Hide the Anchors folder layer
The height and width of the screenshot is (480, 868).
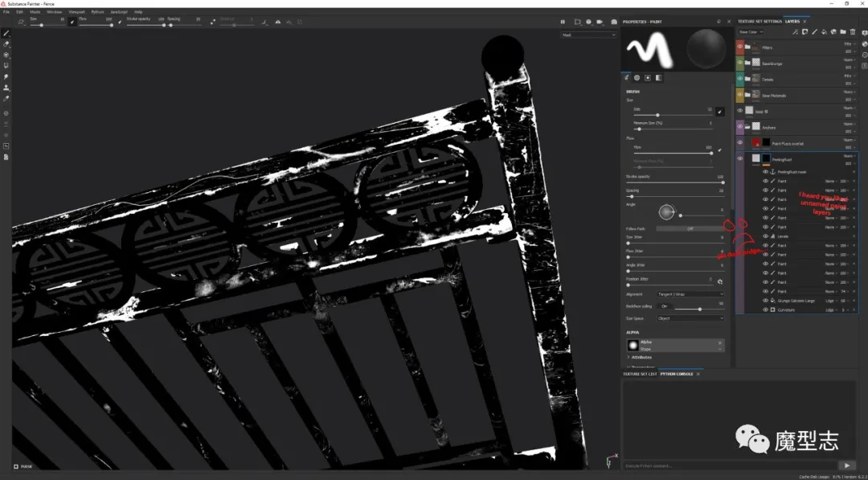pos(740,127)
